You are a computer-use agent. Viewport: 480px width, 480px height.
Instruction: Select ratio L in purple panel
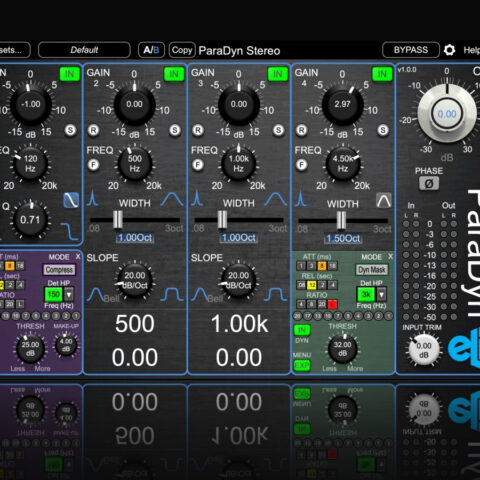[x=20, y=304]
